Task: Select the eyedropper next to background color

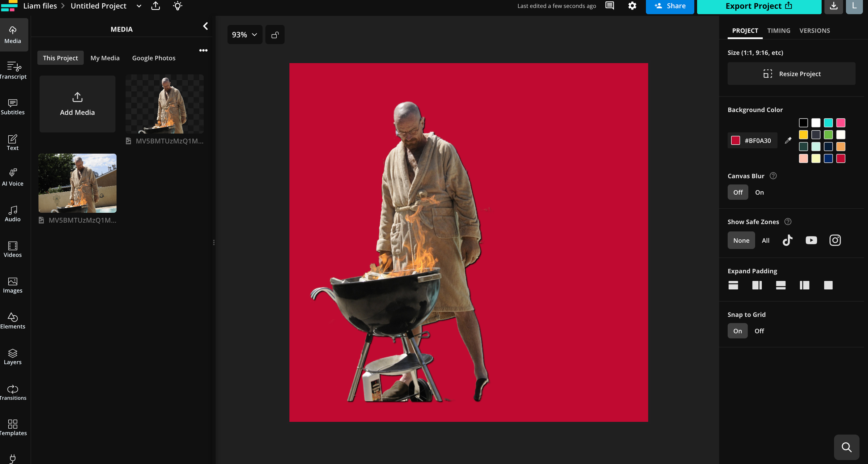Action: click(x=788, y=140)
